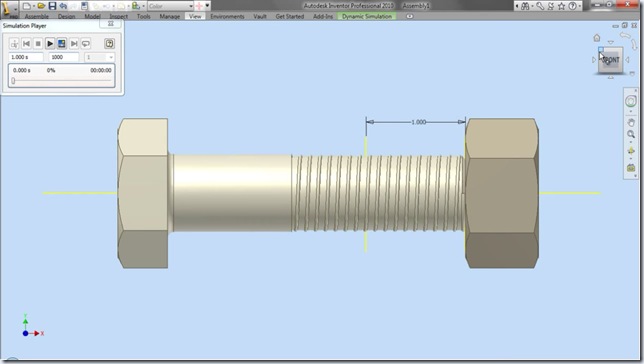Toggle screen refresh during simulation icon

pos(62,43)
